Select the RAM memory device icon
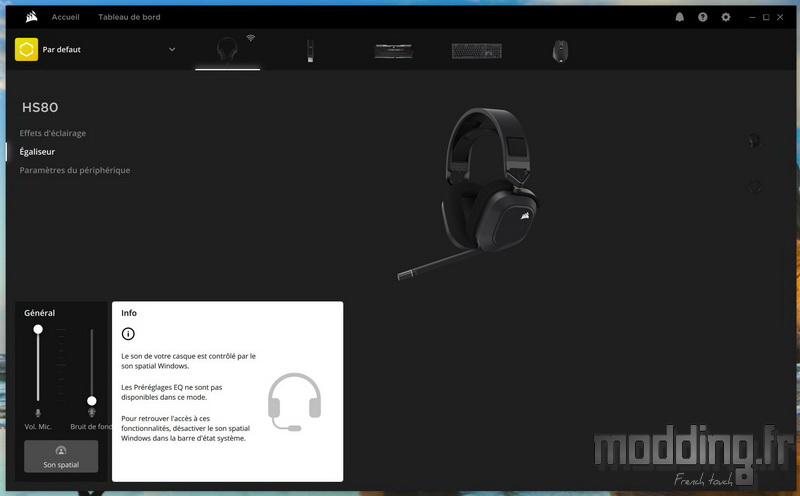 pos(393,51)
